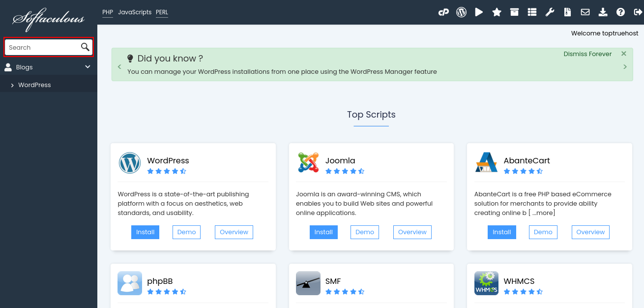Image resolution: width=644 pixels, height=308 pixels.
Task: Open the help question mark icon
Action: point(620,12)
